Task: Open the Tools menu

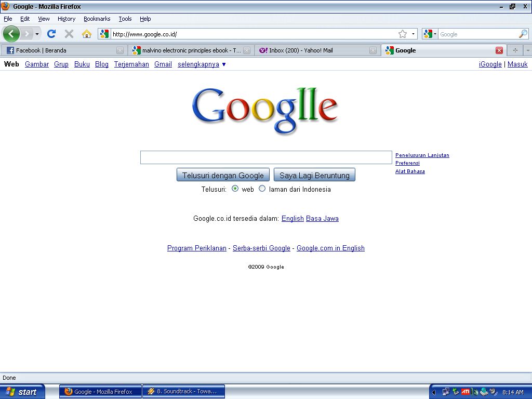Action: [x=125, y=19]
